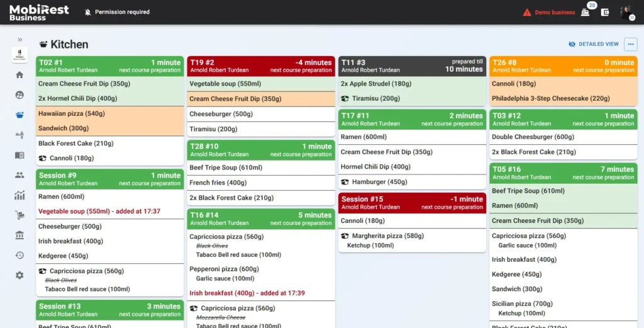This screenshot has width=644, height=328.
Task: Open the three-dots more options menu
Action: pos(630,44)
